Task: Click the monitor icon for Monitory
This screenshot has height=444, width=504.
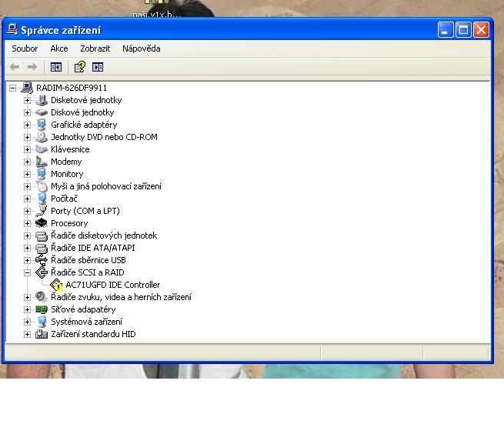Action: [x=42, y=174]
